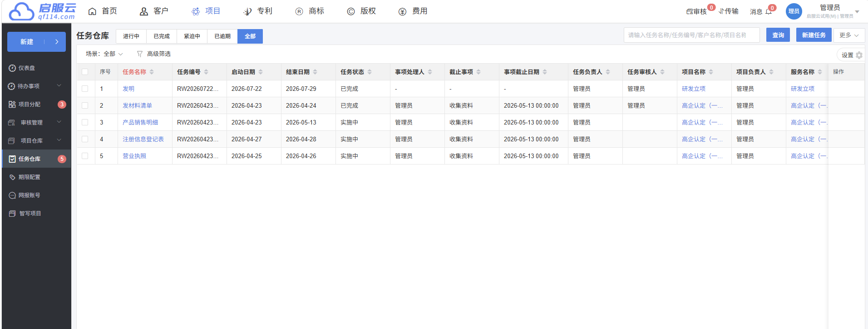868x329 pixels.
Task: Check the row for 注册信息登记表
Action: pyautogui.click(x=85, y=139)
